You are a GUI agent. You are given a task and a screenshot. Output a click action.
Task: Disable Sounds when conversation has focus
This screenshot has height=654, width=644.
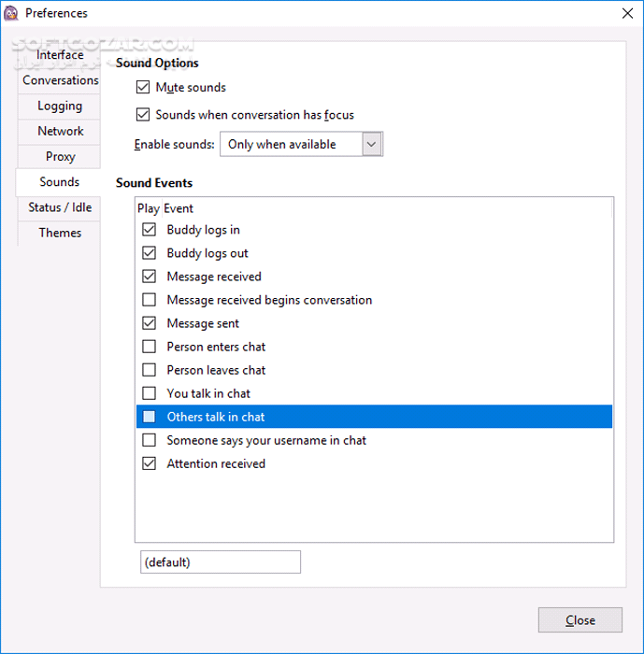(143, 115)
